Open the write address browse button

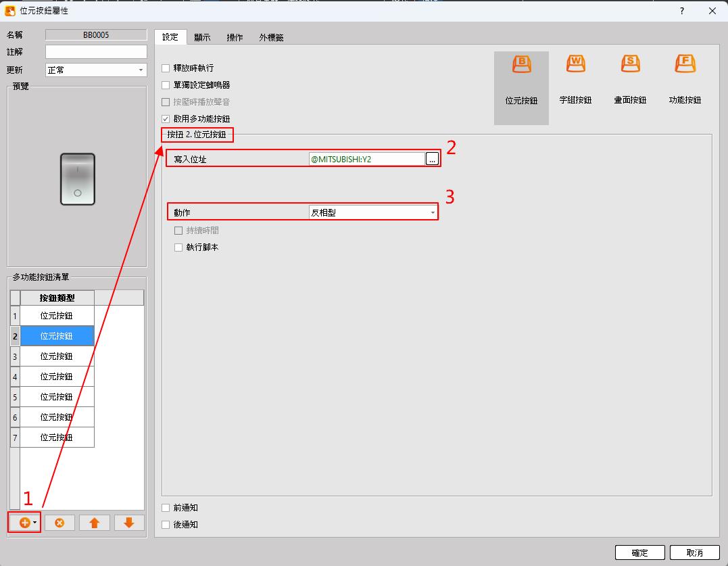(x=433, y=159)
